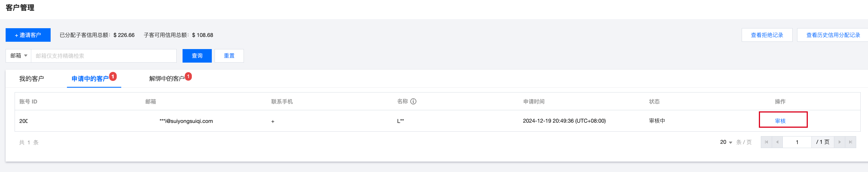Click the 查询 query button

pyautogui.click(x=197, y=56)
